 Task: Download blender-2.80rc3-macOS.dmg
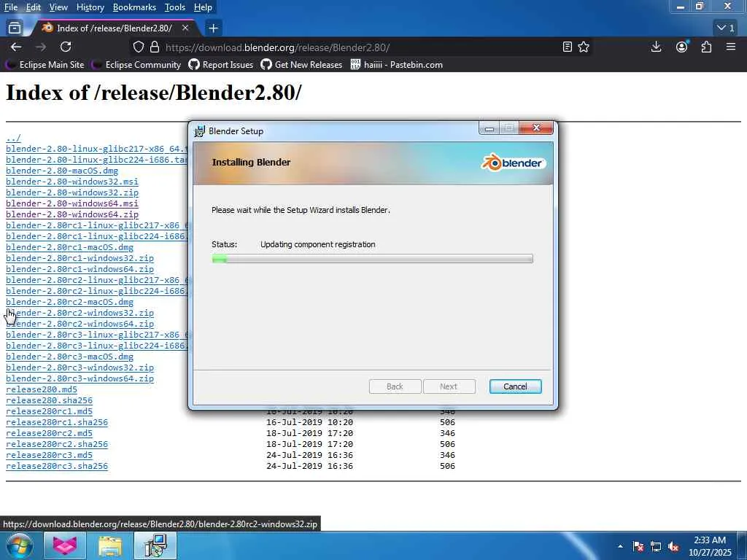click(x=69, y=357)
